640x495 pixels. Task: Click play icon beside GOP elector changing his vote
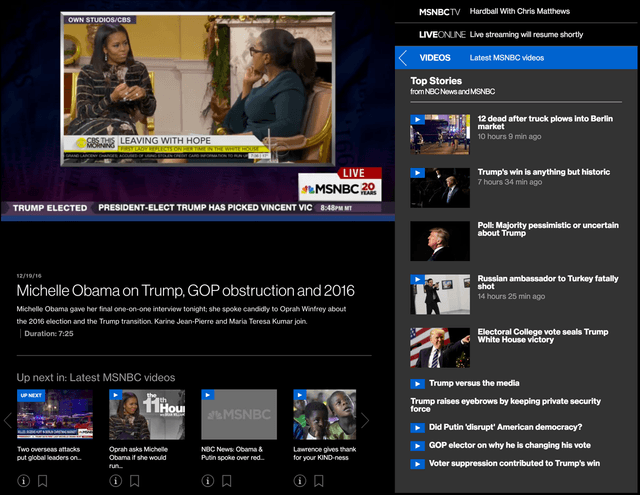[417, 446]
